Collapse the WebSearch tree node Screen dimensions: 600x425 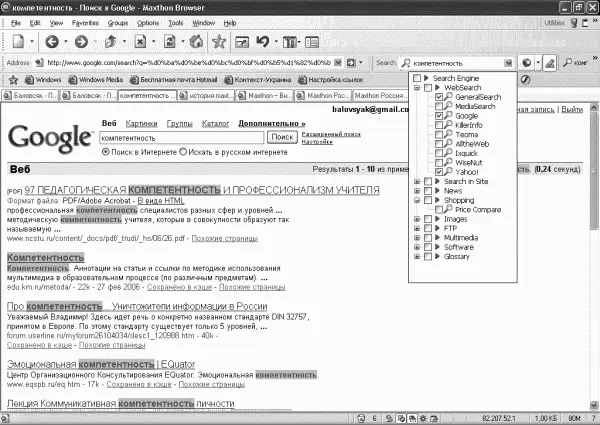click(416, 88)
